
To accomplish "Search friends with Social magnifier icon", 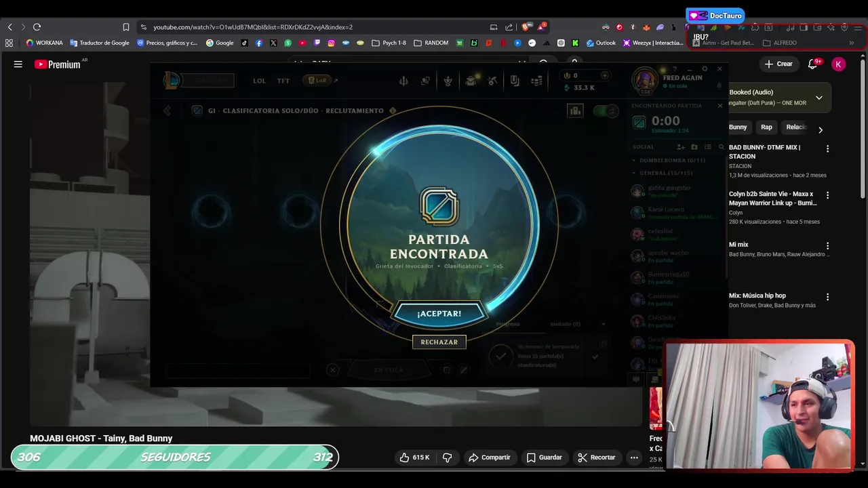I will [x=721, y=147].
